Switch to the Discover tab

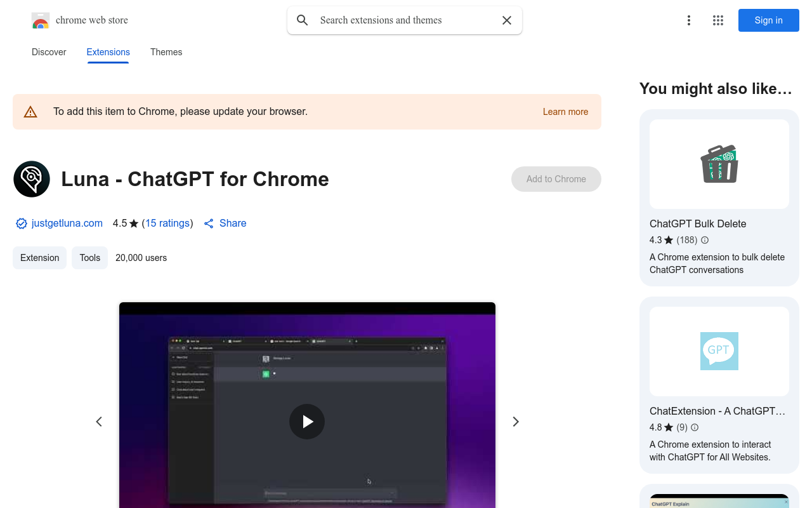49,52
